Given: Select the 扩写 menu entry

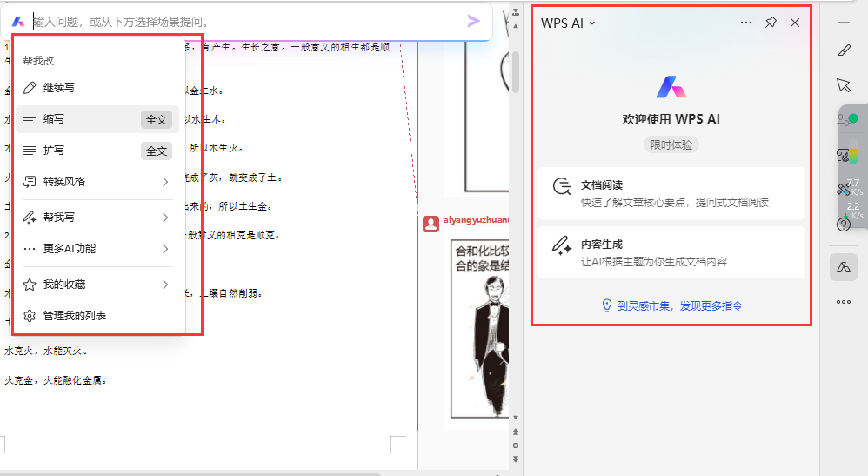Looking at the screenshot, I should point(97,151).
